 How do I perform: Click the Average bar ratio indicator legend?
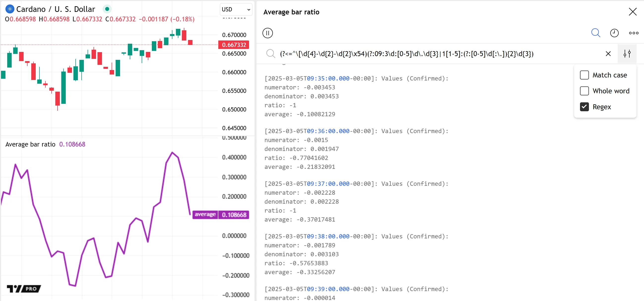point(30,144)
